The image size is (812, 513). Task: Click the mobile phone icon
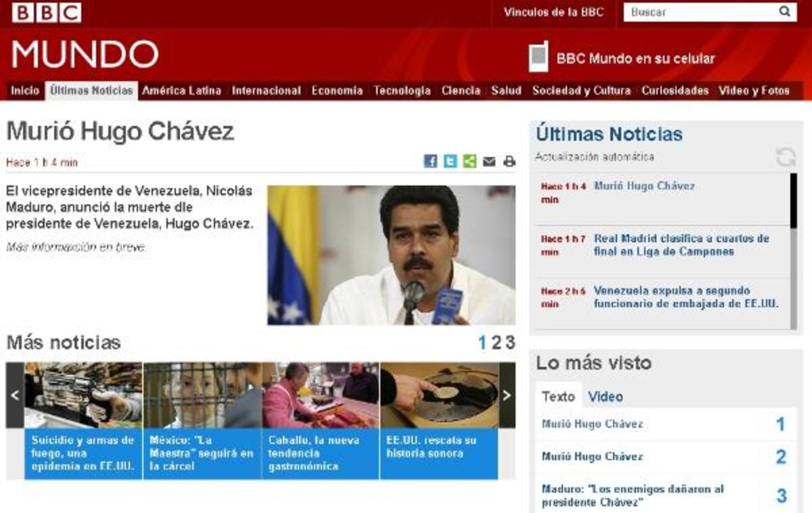[x=538, y=57]
